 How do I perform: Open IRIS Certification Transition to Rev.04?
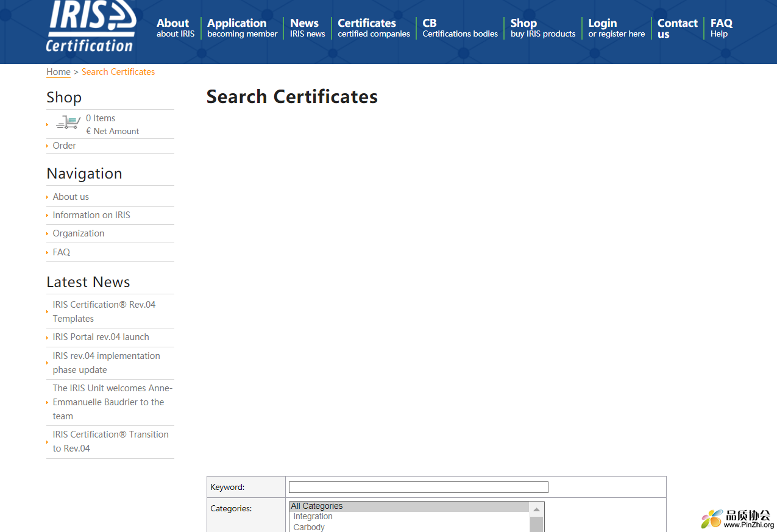pos(110,441)
